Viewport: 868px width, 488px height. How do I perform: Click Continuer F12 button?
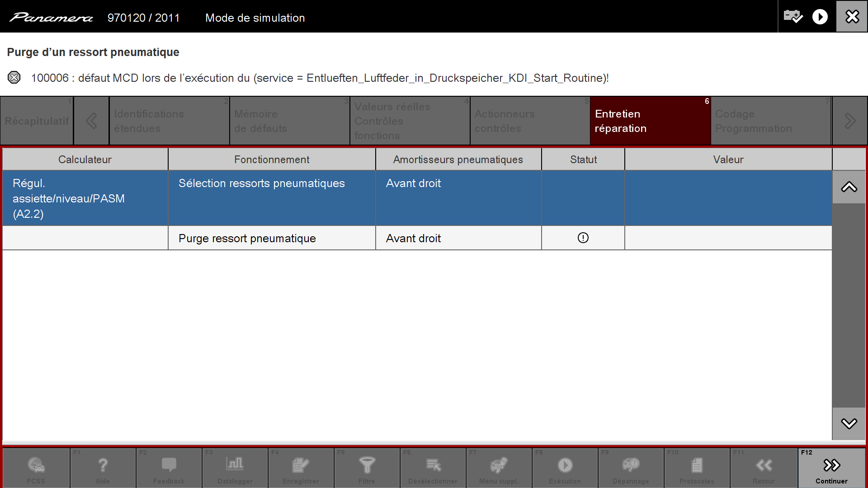[832, 468]
